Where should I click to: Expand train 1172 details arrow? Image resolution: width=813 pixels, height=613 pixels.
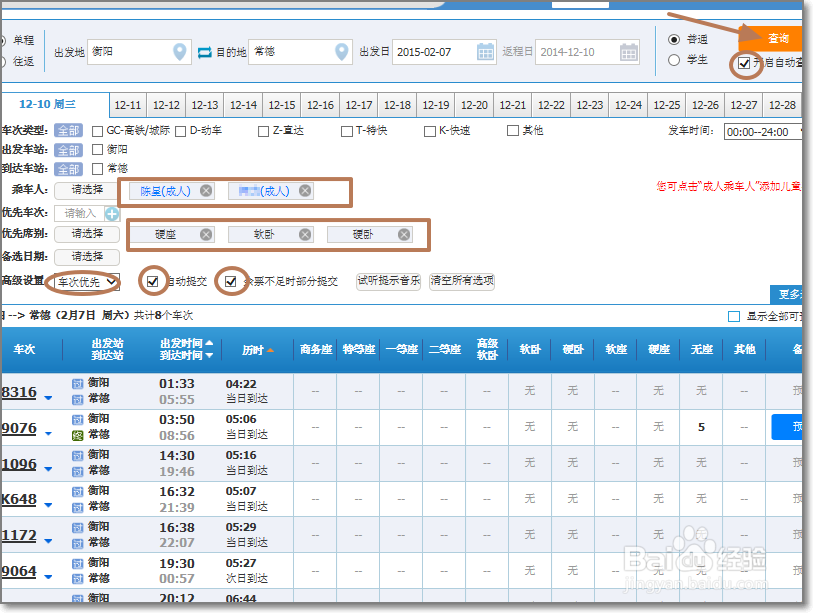click(x=48, y=541)
